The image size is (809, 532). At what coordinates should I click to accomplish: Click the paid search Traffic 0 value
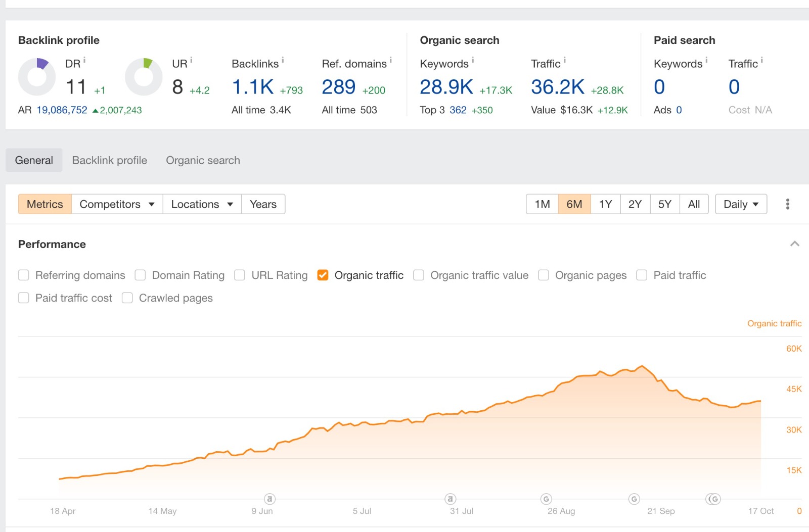(x=734, y=87)
